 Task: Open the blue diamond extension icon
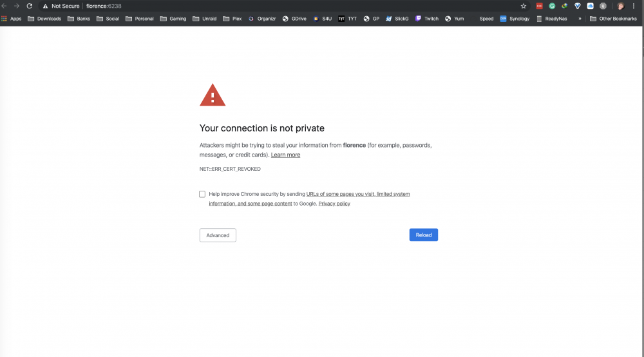click(578, 6)
